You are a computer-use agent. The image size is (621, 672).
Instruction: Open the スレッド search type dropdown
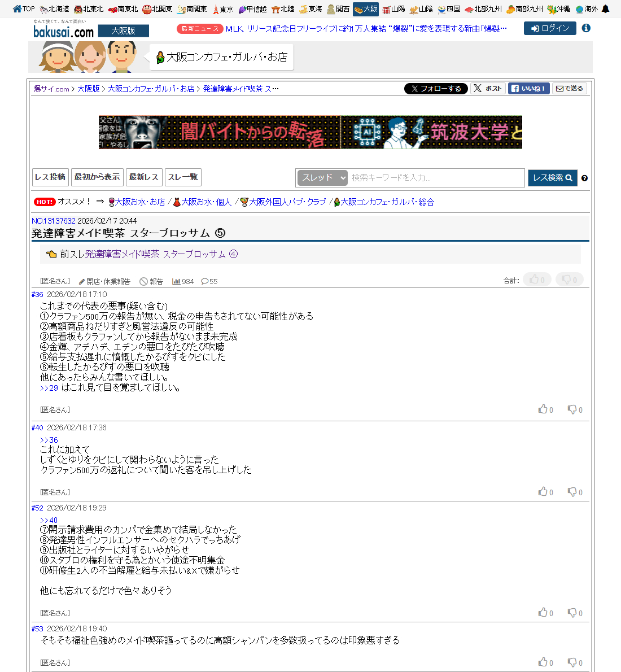point(322,178)
